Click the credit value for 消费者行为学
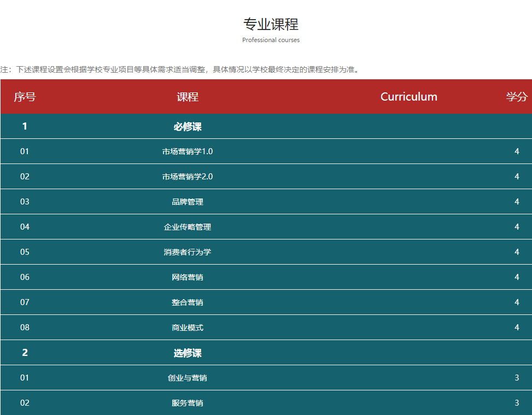 pos(517,252)
